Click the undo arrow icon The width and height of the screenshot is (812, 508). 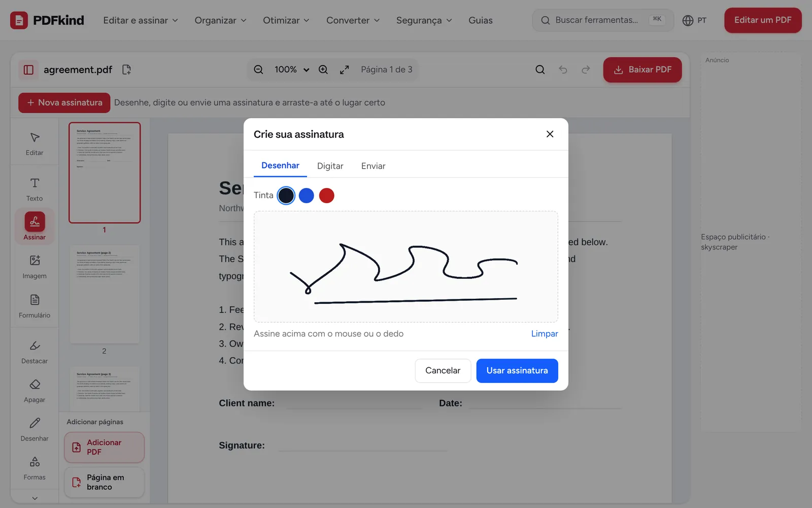(563, 70)
